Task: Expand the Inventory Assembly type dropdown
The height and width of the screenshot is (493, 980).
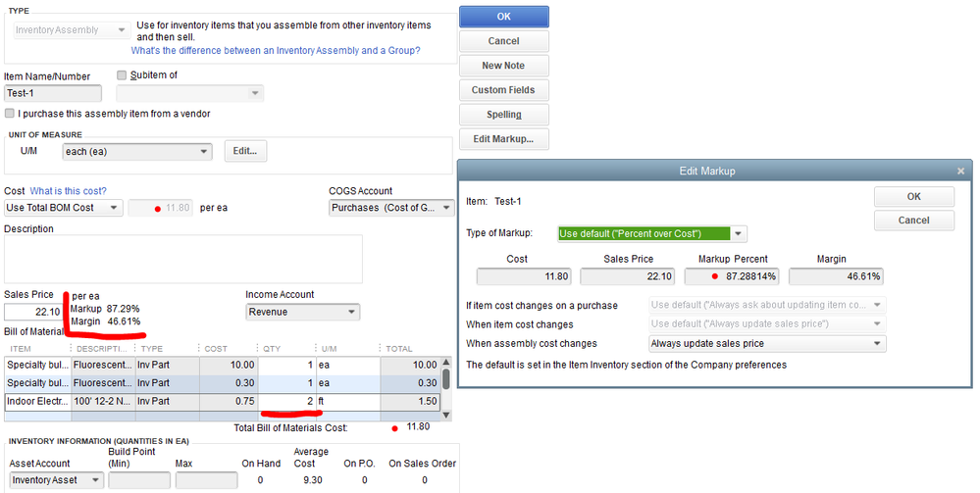Action: coord(122,29)
